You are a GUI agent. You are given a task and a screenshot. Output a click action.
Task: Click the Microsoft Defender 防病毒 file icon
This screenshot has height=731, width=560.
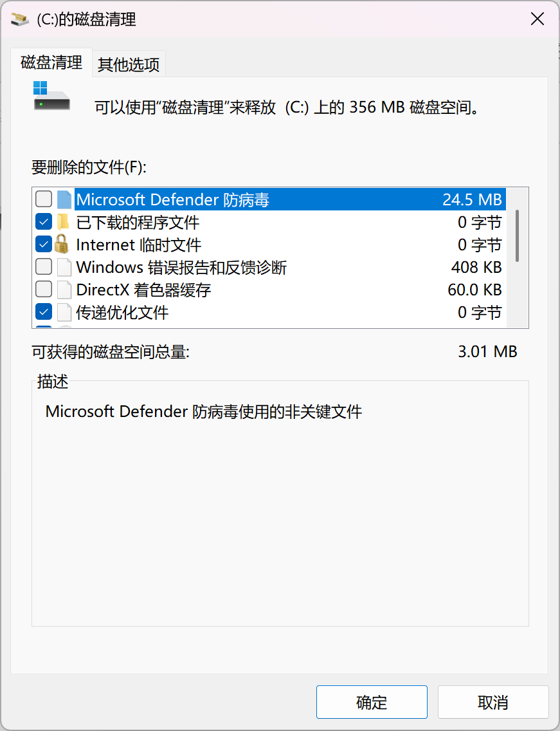point(64,199)
